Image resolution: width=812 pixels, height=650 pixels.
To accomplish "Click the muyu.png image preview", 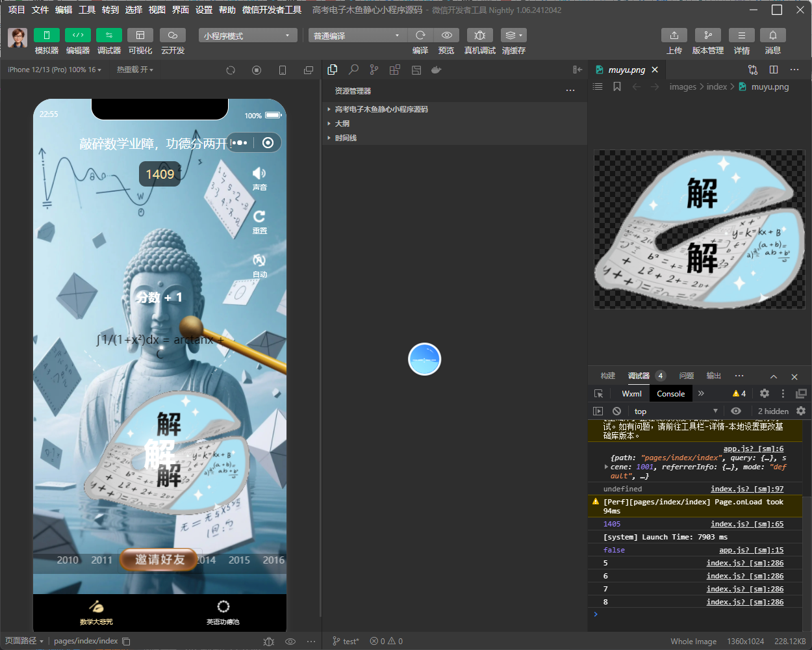I will point(699,229).
